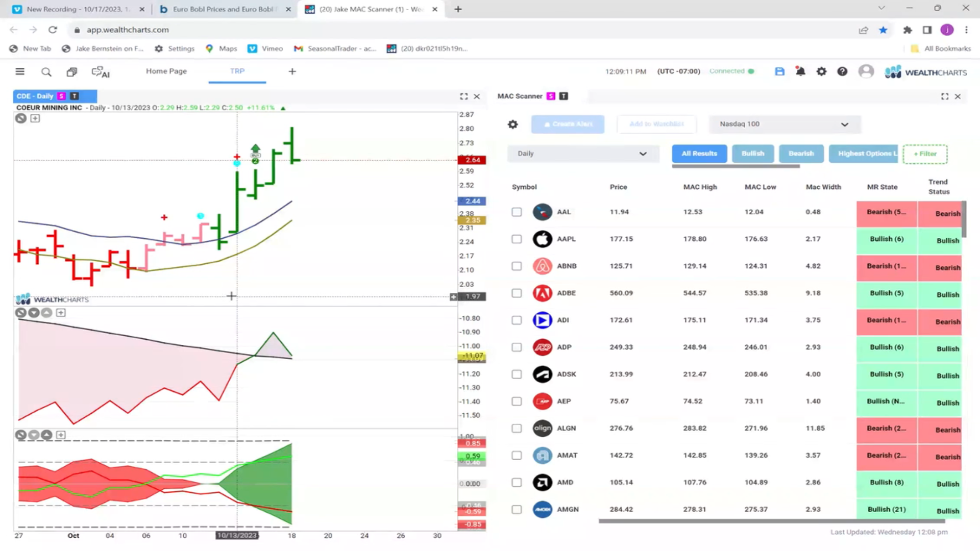This screenshot has height=551, width=980.
Task: Open the symbol search magnifier
Action: tap(46, 72)
